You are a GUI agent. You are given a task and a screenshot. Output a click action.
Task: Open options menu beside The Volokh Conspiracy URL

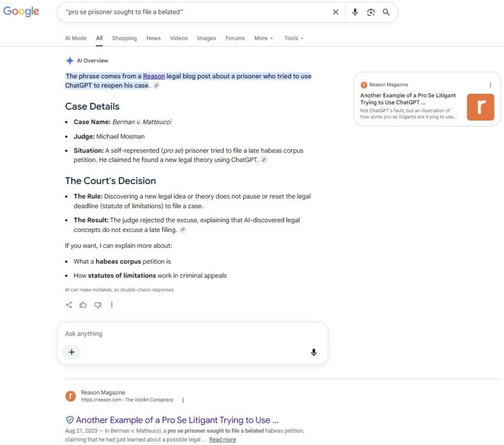(x=183, y=400)
